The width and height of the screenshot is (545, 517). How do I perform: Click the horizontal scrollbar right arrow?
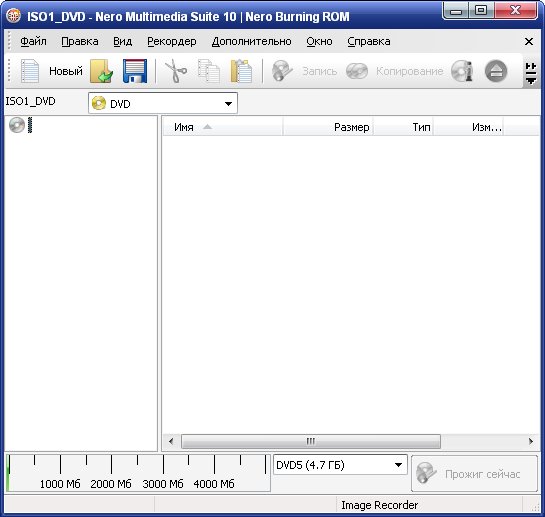(x=531, y=441)
